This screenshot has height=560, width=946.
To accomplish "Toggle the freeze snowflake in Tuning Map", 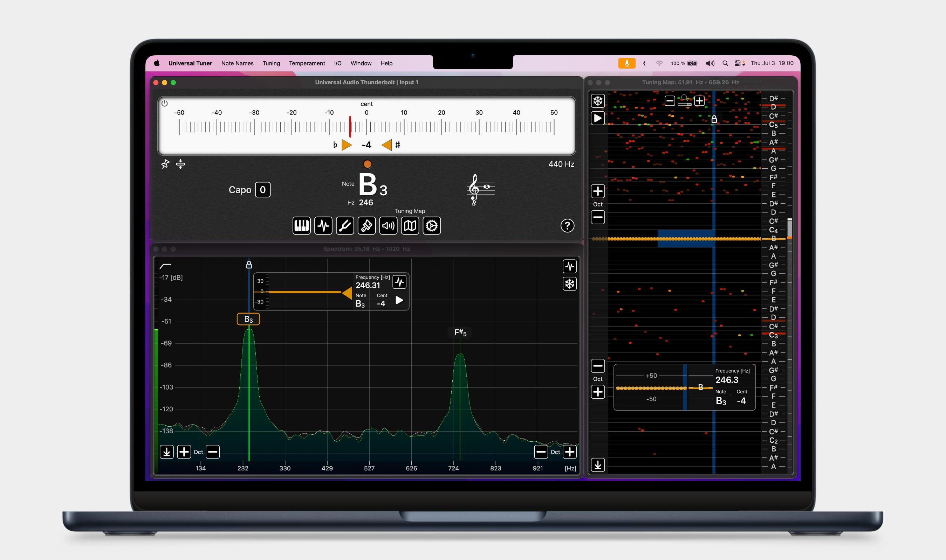I will pyautogui.click(x=598, y=101).
